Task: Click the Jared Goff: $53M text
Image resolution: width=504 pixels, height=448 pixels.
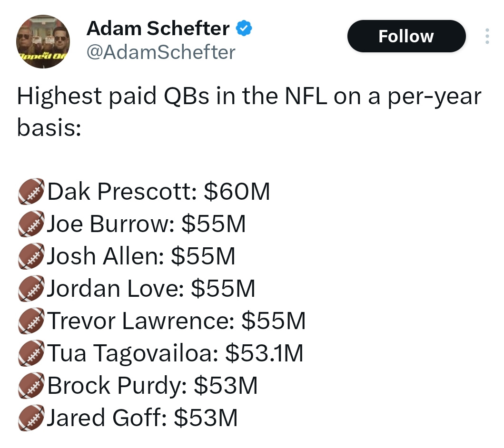Action: [x=142, y=418]
